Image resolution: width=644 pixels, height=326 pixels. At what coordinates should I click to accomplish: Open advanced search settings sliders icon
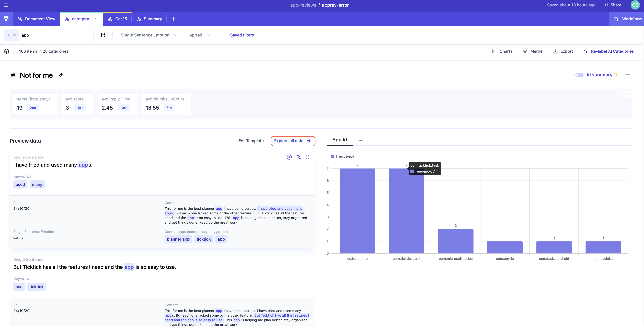(x=103, y=35)
